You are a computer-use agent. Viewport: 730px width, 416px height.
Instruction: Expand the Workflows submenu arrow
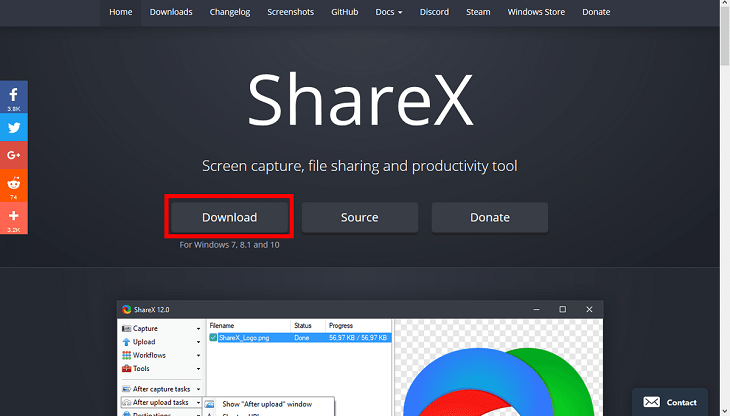click(x=199, y=355)
